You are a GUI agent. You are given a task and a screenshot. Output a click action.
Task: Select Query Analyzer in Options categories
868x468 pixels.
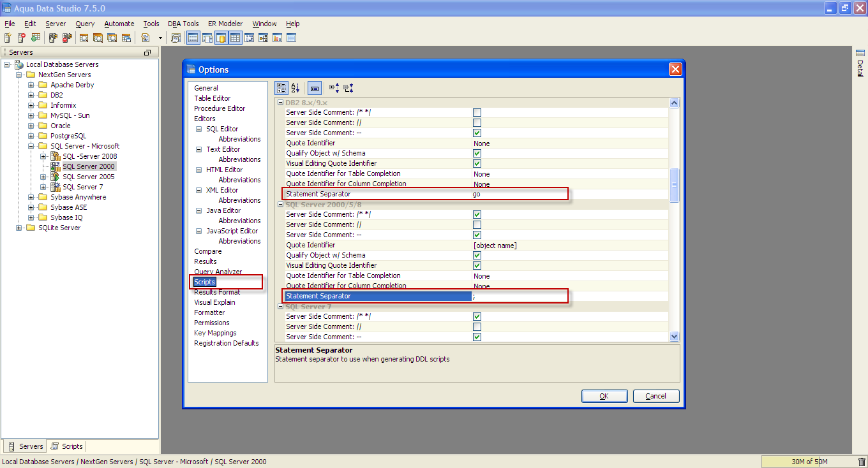click(x=218, y=272)
